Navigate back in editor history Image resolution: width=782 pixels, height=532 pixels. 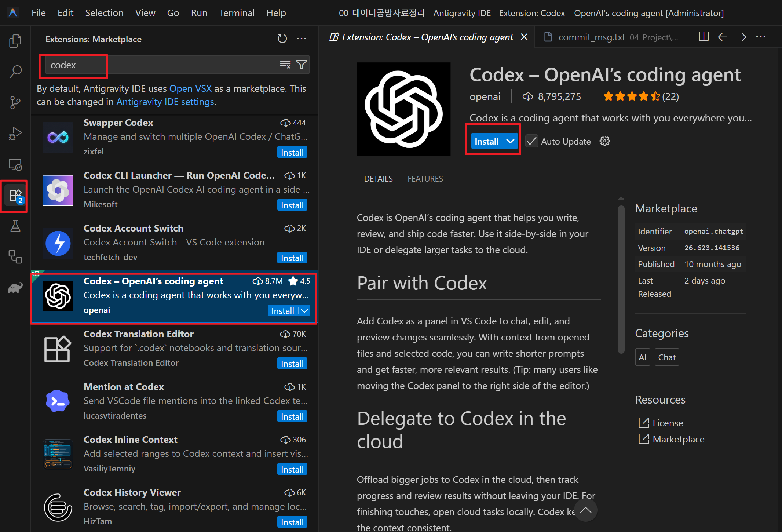(x=723, y=37)
